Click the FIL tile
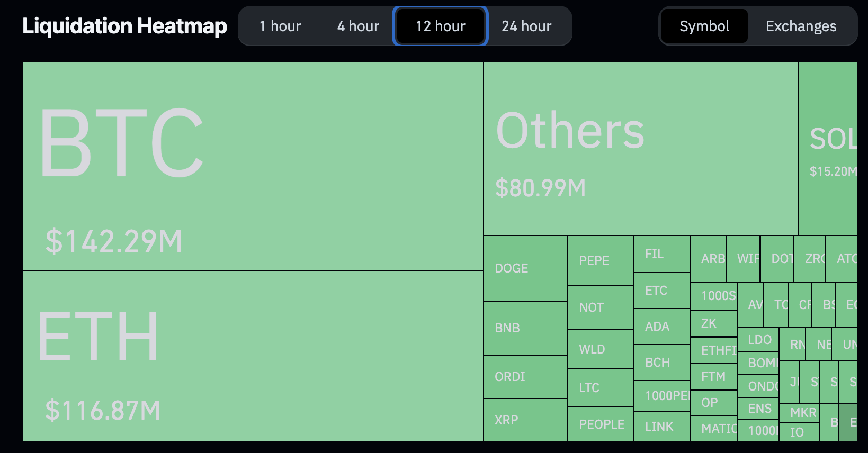 pos(661,254)
